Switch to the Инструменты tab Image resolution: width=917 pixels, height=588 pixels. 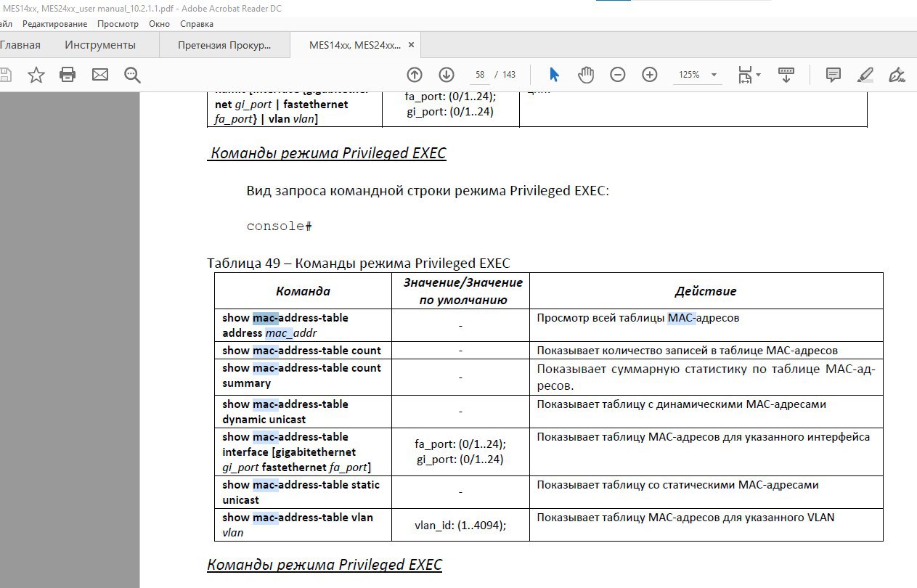click(x=100, y=45)
